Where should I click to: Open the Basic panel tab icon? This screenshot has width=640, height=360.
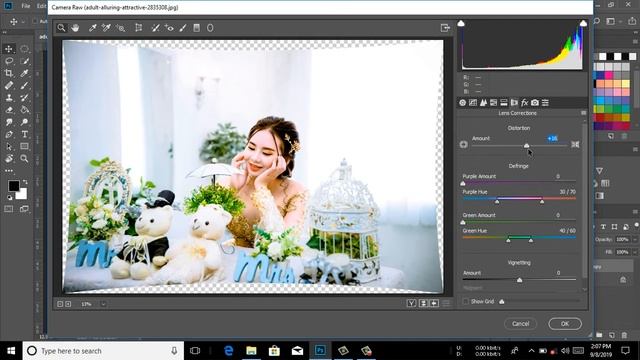[462, 102]
